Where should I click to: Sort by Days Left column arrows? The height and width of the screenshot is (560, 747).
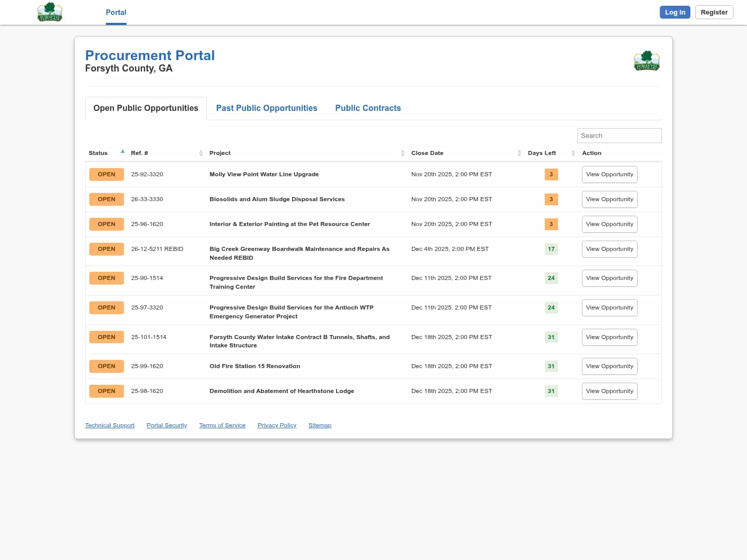pos(573,153)
